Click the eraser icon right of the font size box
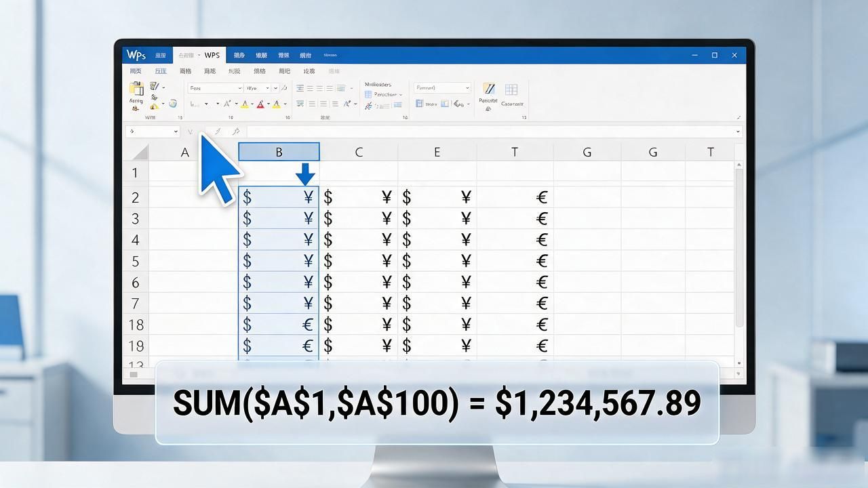Screen dimensions: 868x488 tap(283, 88)
